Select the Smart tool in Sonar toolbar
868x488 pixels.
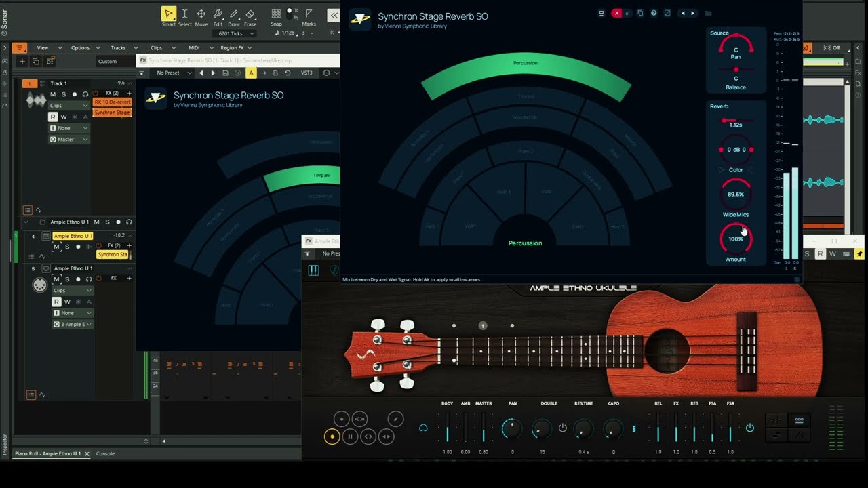(x=168, y=14)
